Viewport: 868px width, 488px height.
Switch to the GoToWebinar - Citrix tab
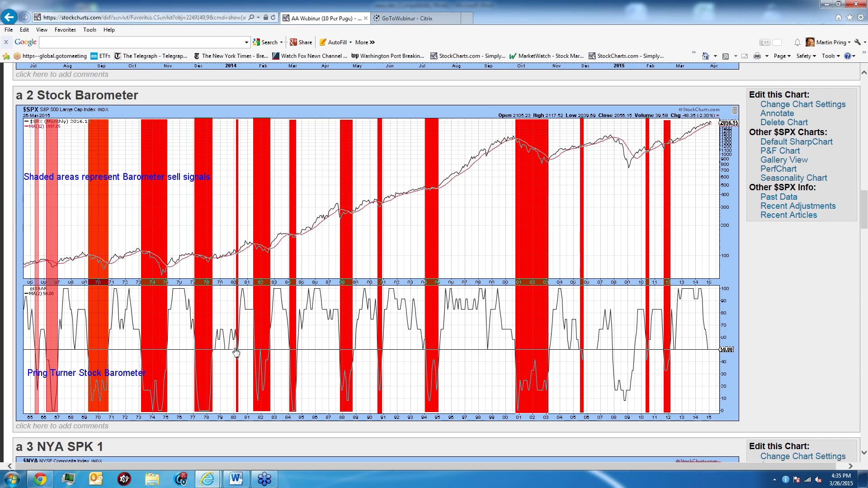point(407,18)
